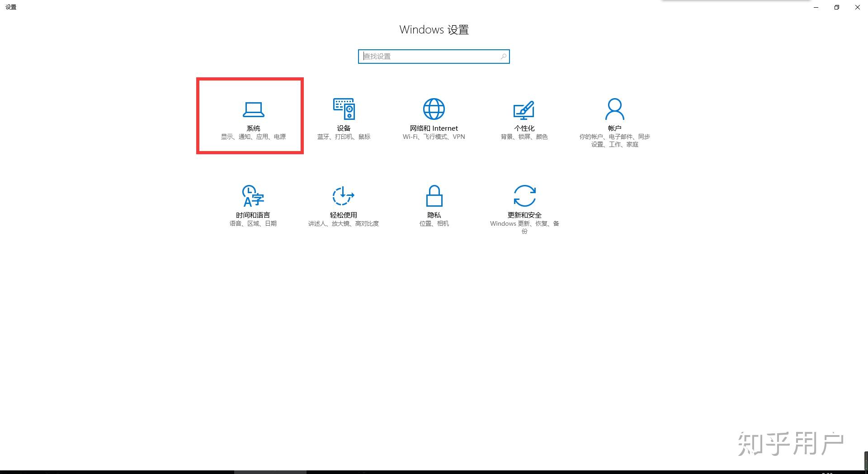Click the 背景、锁屏、颜色 subtitle text
This screenshot has width=868, height=474.
click(524, 136)
